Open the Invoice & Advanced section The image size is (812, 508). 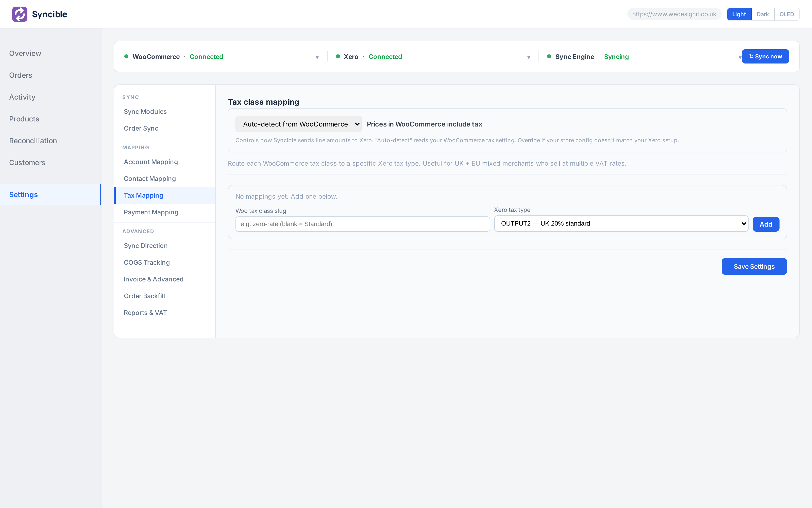click(x=164, y=279)
